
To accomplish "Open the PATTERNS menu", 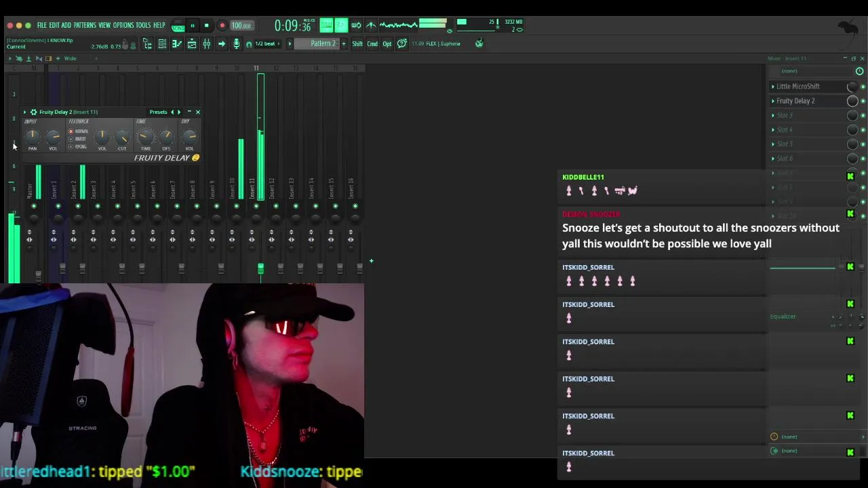I will pyautogui.click(x=85, y=25).
